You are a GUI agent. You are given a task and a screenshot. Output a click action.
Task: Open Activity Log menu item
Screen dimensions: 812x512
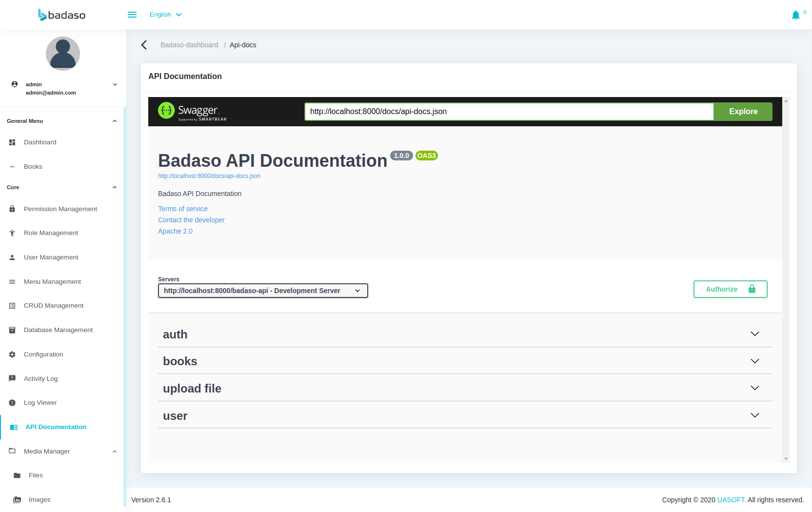[40, 379]
